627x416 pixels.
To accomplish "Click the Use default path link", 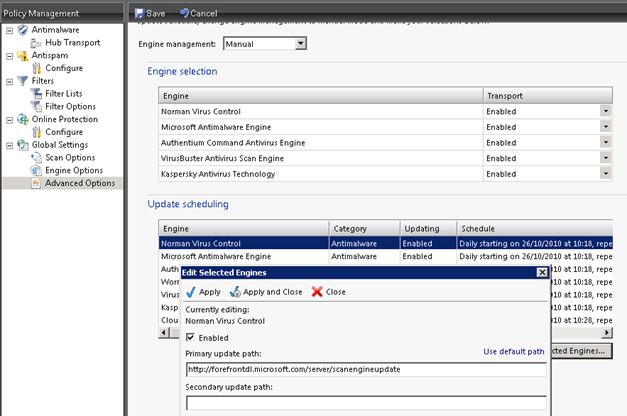I will coord(514,352).
